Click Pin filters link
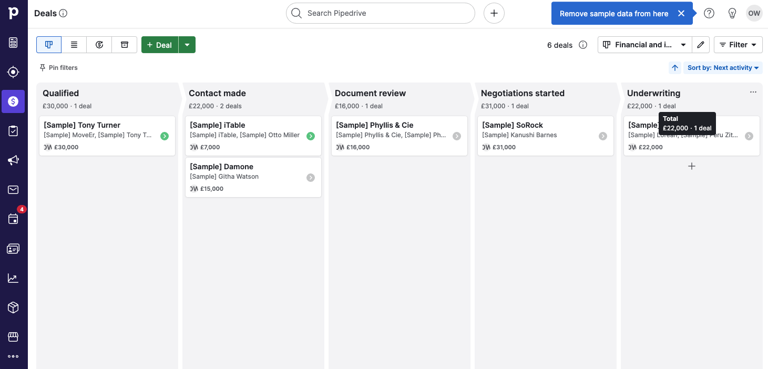Image resolution: width=768 pixels, height=369 pixels. (58, 68)
